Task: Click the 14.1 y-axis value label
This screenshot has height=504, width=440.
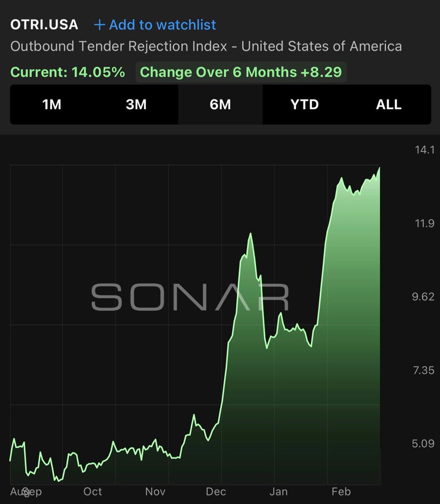Action: [x=424, y=150]
